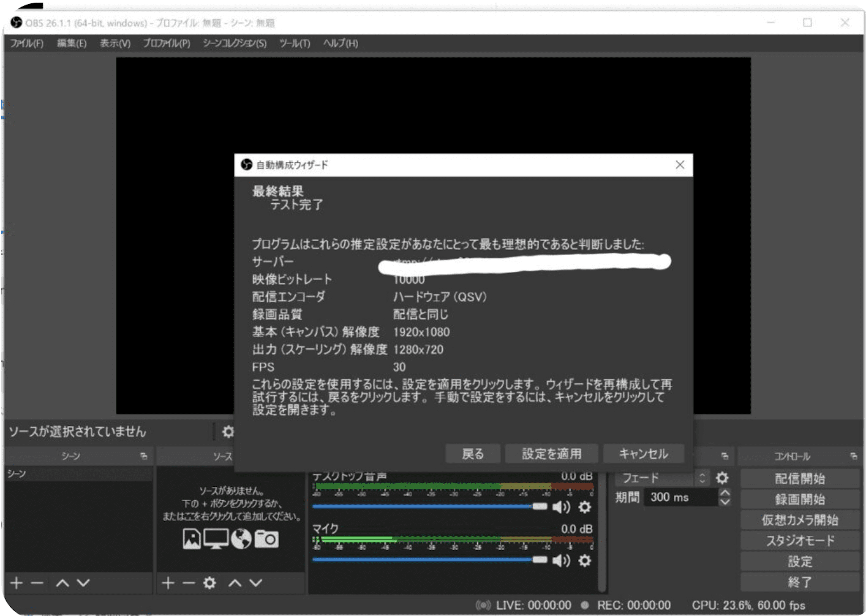The height and width of the screenshot is (616, 866).
Task: Open the ファイル(F) menu
Action: (x=27, y=44)
